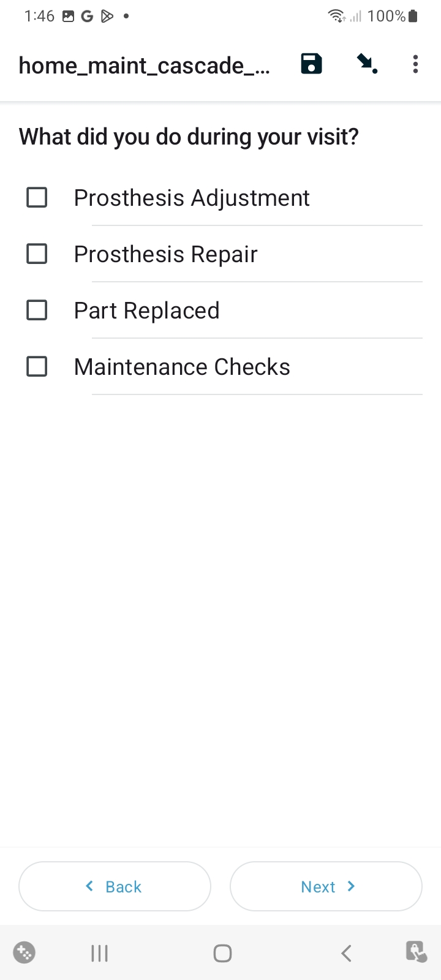
Task: Tick the Prosthesis Repair checkbox
Action: point(37,254)
